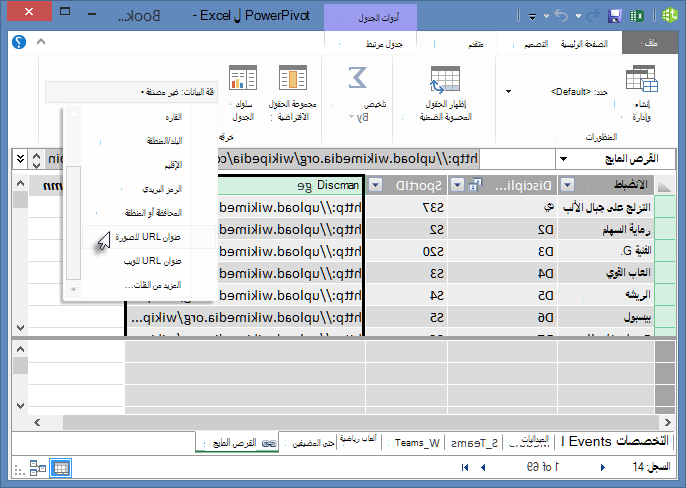Switch to the جدول مرتبط (Linked Table) ribbon tab

(384, 44)
